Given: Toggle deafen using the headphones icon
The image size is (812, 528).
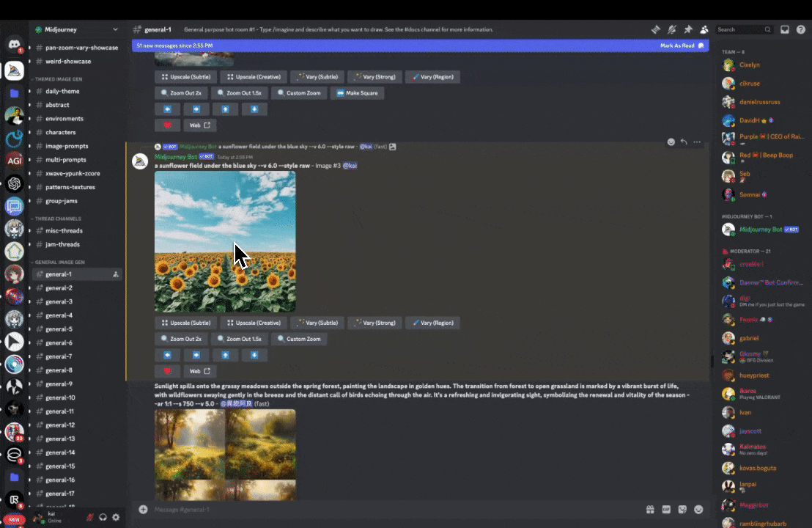Looking at the screenshot, I should tap(103, 517).
